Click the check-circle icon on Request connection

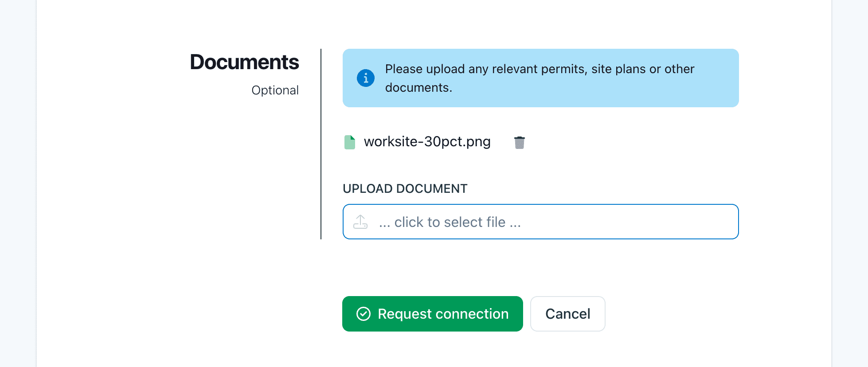364,314
